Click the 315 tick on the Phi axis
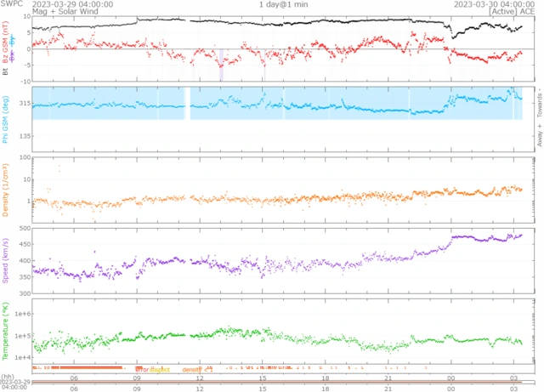 25,104
